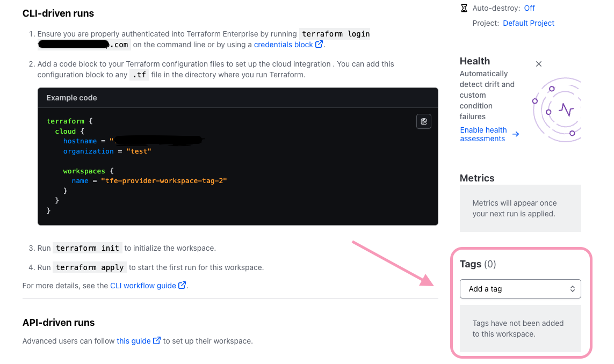Screen dimensions: 614x364
Task: Click the workspace name string in code
Action: [164, 181]
